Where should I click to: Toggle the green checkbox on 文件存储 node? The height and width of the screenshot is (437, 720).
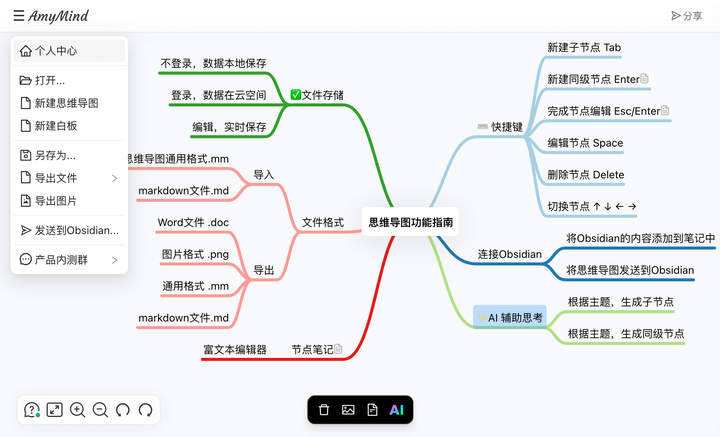(296, 95)
